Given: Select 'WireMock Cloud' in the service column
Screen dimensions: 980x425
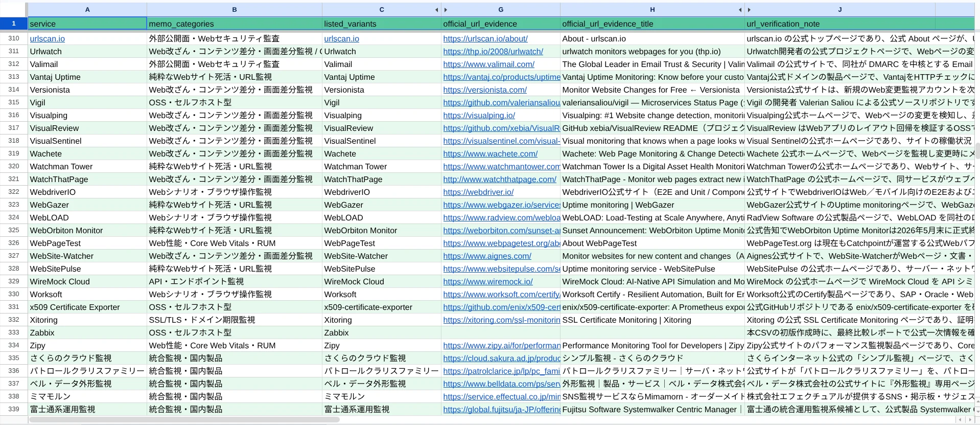Looking at the screenshot, I should 87,281.
